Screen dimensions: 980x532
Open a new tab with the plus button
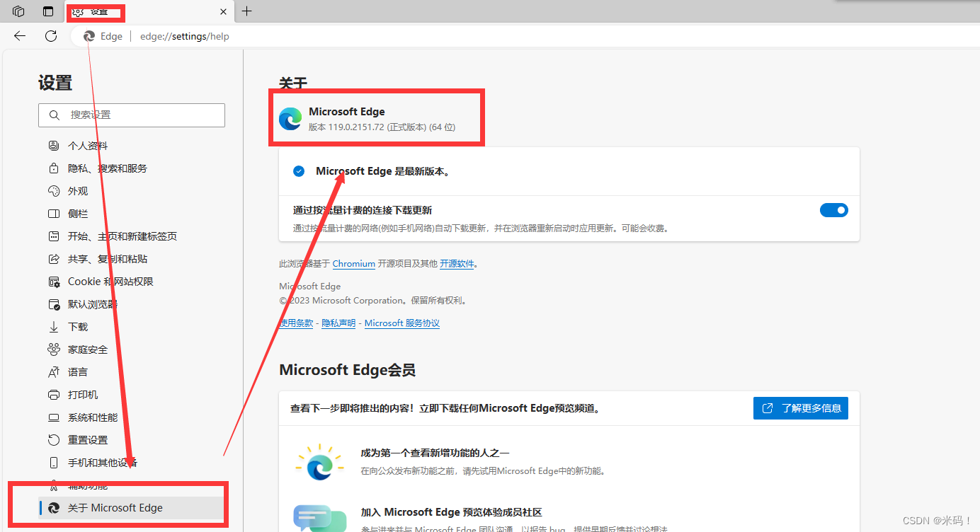[246, 11]
